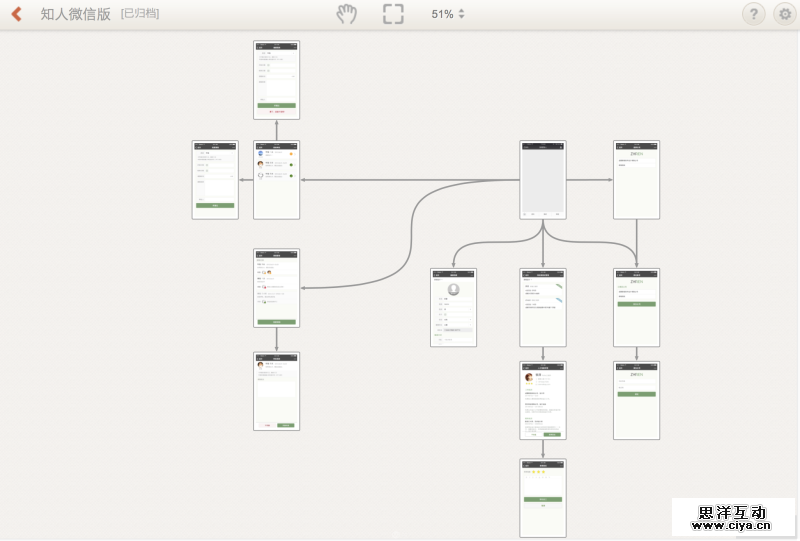Select the topmost form screen thumbnail
The image size is (800, 541).
tap(277, 80)
